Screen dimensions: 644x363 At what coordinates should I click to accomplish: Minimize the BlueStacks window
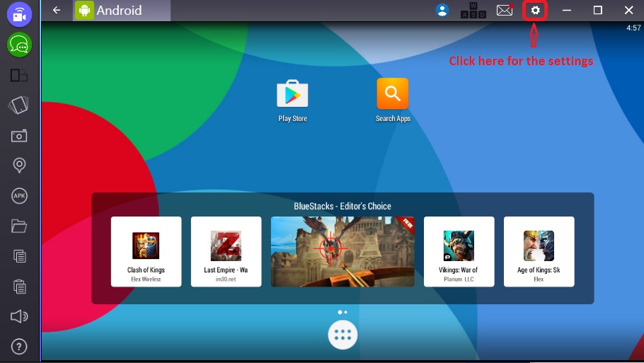coord(567,11)
